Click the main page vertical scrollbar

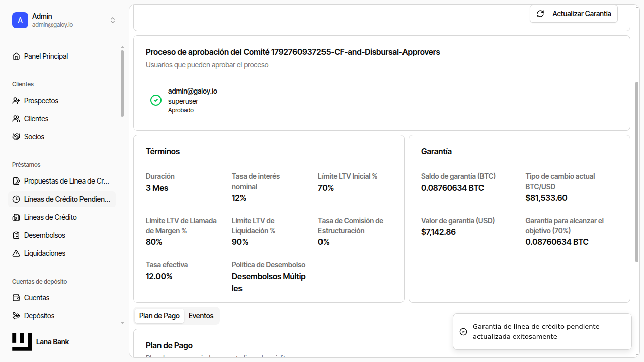(637, 172)
